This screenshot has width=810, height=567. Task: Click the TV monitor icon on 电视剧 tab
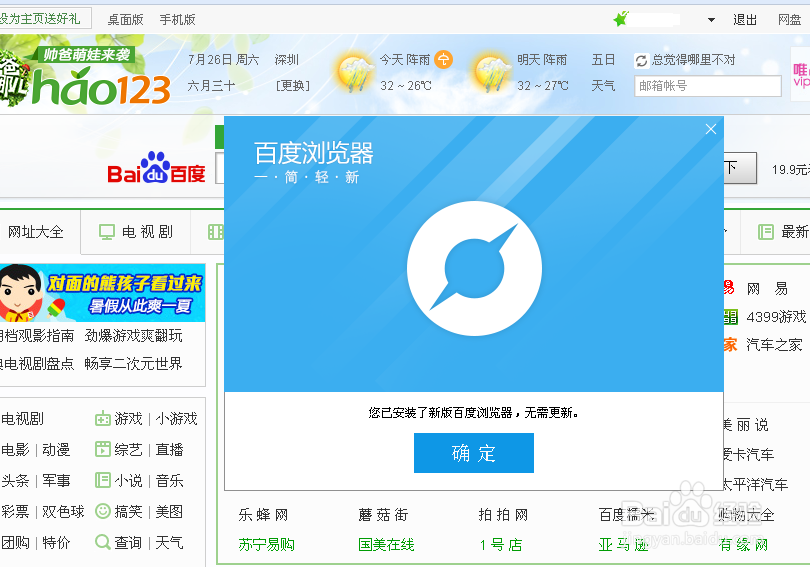[x=107, y=232]
